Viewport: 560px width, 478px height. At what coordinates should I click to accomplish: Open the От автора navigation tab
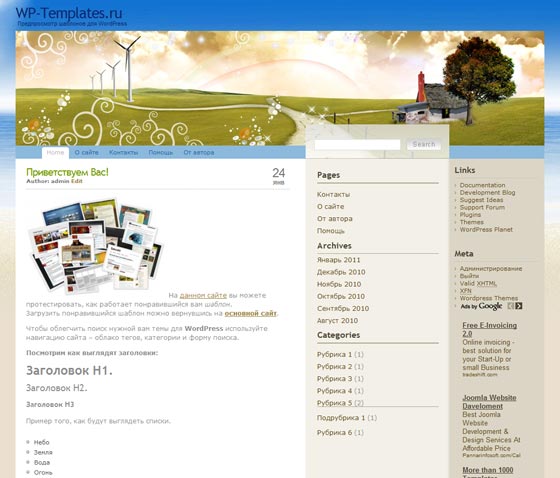[x=199, y=152]
